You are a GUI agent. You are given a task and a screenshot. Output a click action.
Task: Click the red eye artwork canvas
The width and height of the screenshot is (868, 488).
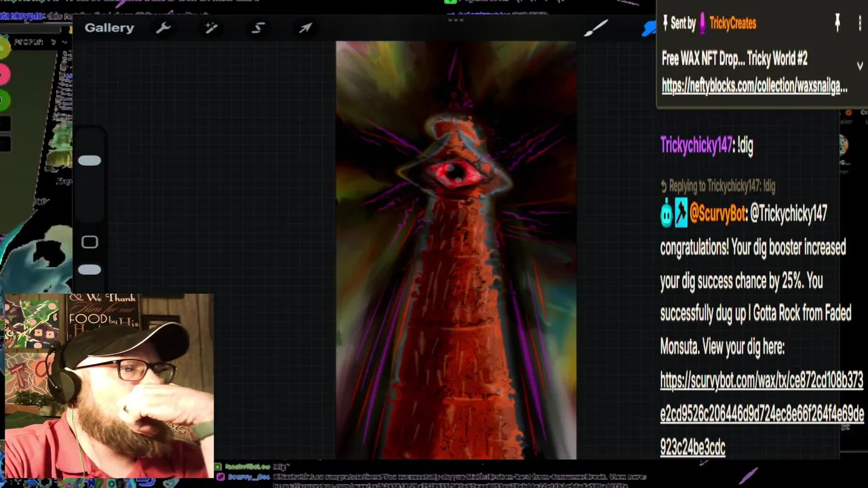click(456, 250)
